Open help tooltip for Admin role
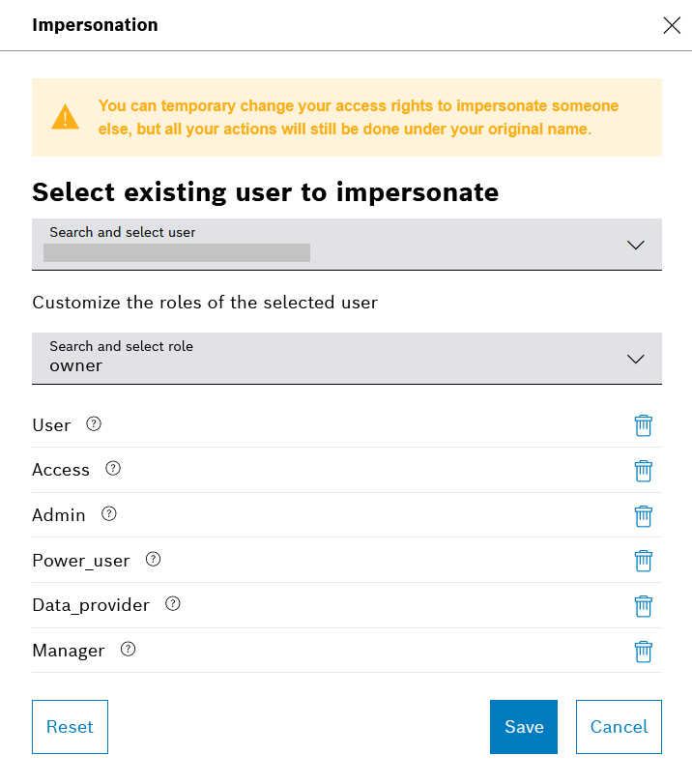 (x=109, y=514)
